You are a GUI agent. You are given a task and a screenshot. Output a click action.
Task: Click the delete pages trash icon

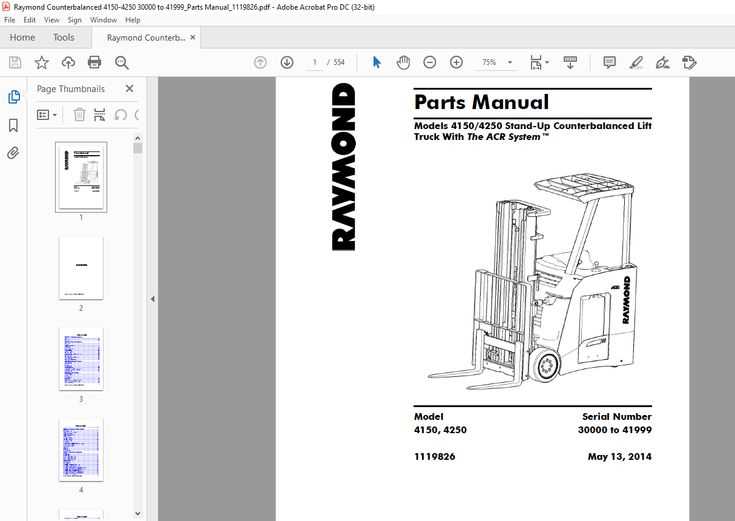(x=79, y=115)
